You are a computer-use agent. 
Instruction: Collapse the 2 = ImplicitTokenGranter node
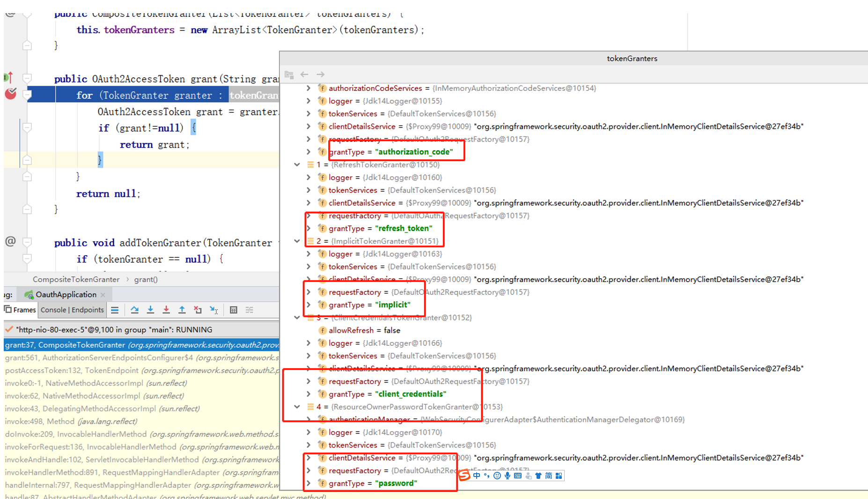(297, 241)
